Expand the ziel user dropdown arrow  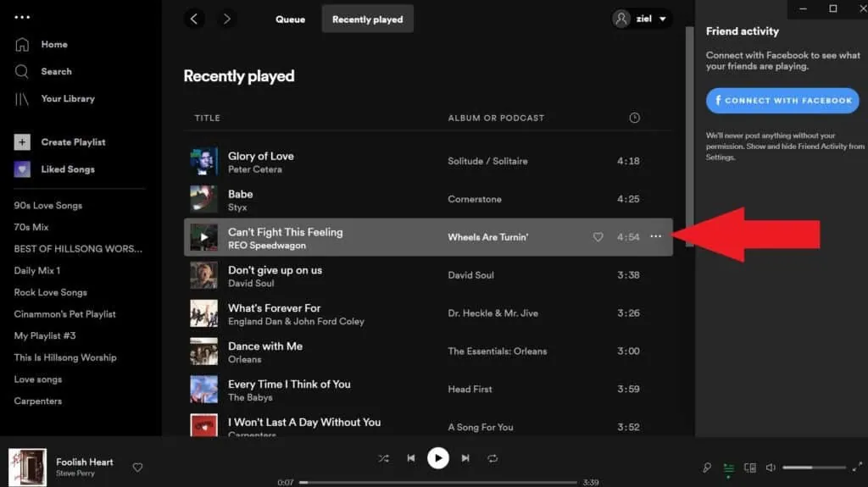pyautogui.click(x=663, y=19)
